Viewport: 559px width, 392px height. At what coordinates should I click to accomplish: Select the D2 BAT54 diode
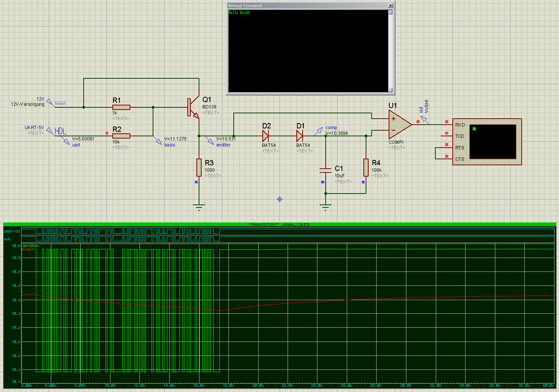(x=265, y=136)
